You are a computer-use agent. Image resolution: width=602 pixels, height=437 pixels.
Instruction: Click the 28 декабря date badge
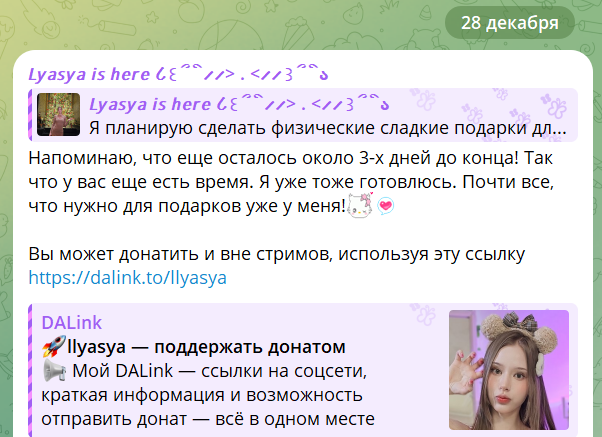[x=509, y=23]
